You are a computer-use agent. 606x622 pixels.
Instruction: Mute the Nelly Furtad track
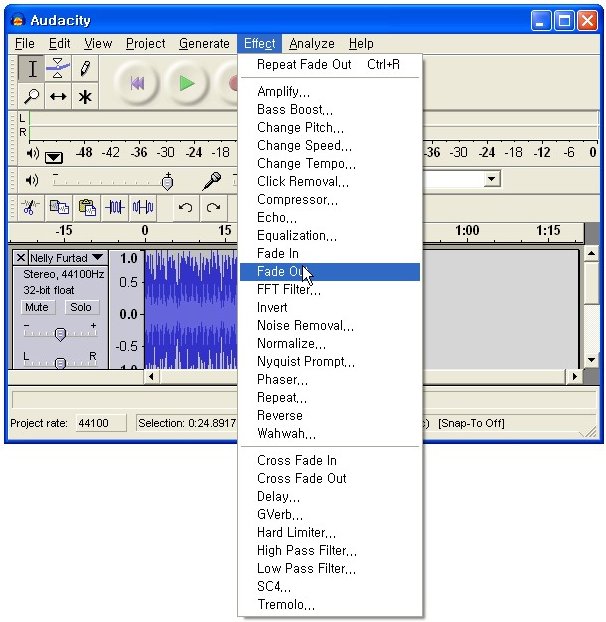[x=36, y=307]
